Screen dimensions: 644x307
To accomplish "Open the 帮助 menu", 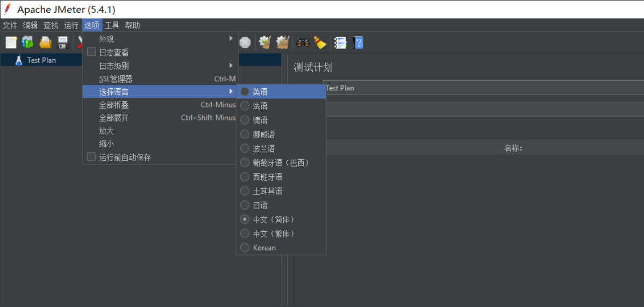I will (132, 25).
